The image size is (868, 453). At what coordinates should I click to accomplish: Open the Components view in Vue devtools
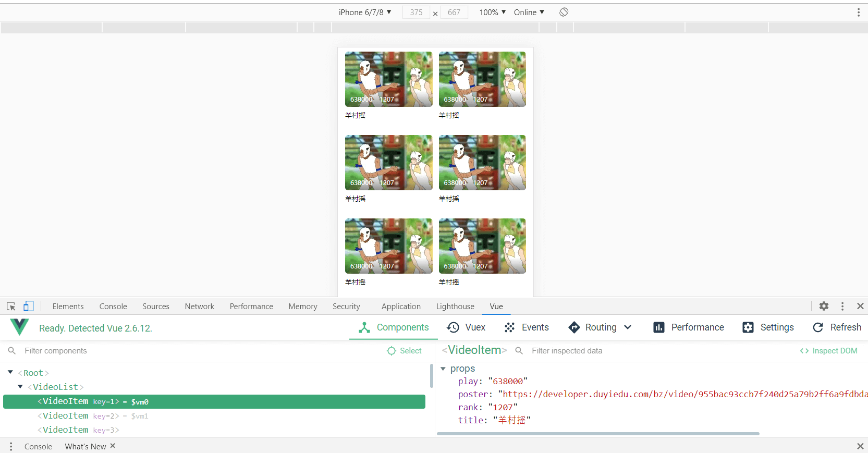394,327
